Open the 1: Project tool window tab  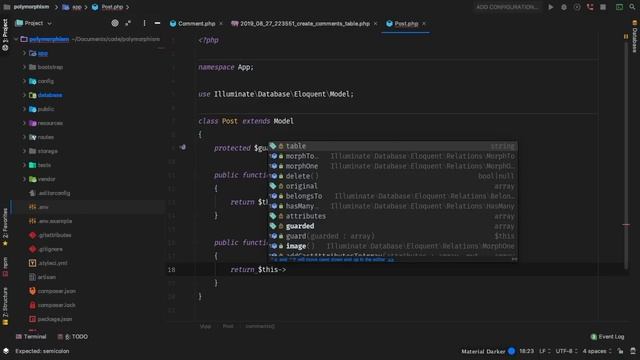point(5,34)
